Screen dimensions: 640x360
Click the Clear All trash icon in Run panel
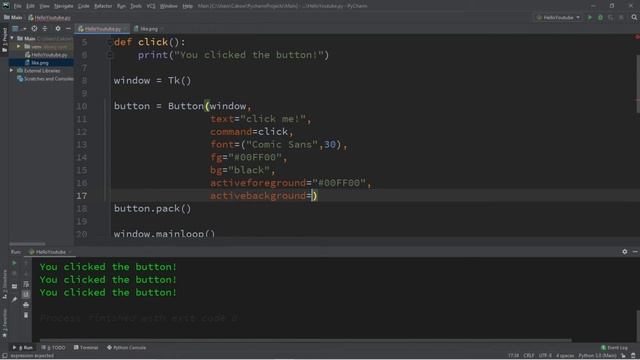26,315
